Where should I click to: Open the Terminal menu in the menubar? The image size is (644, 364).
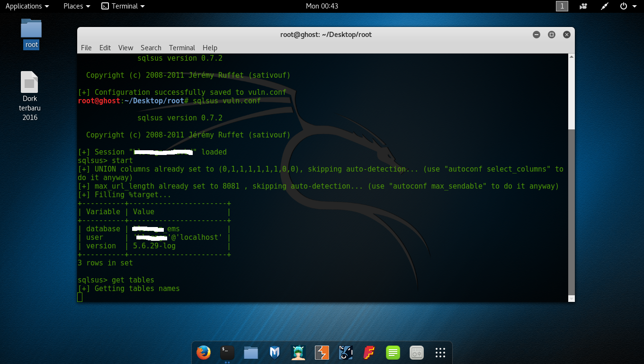point(182,48)
